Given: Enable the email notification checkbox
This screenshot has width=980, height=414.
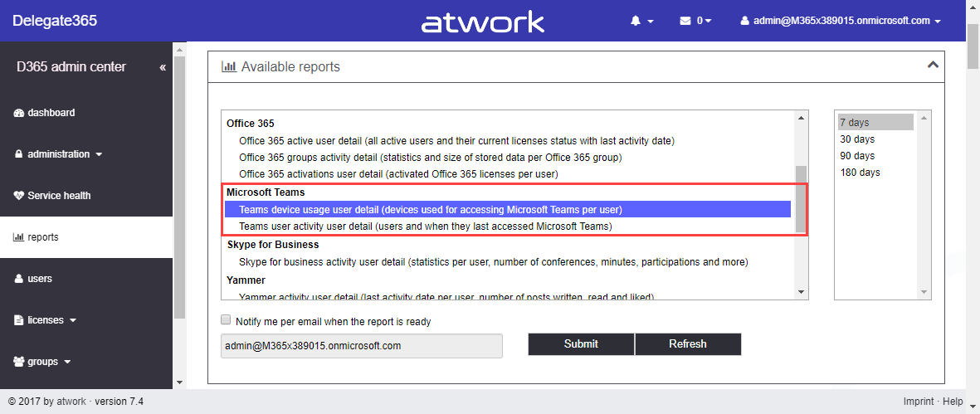Looking at the screenshot, I should (226, 320).
